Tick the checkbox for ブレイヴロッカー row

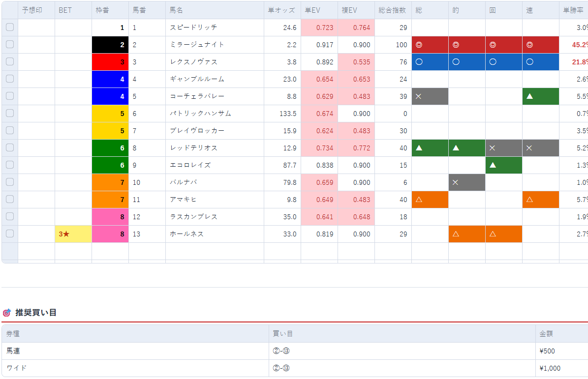coord(10,130)
